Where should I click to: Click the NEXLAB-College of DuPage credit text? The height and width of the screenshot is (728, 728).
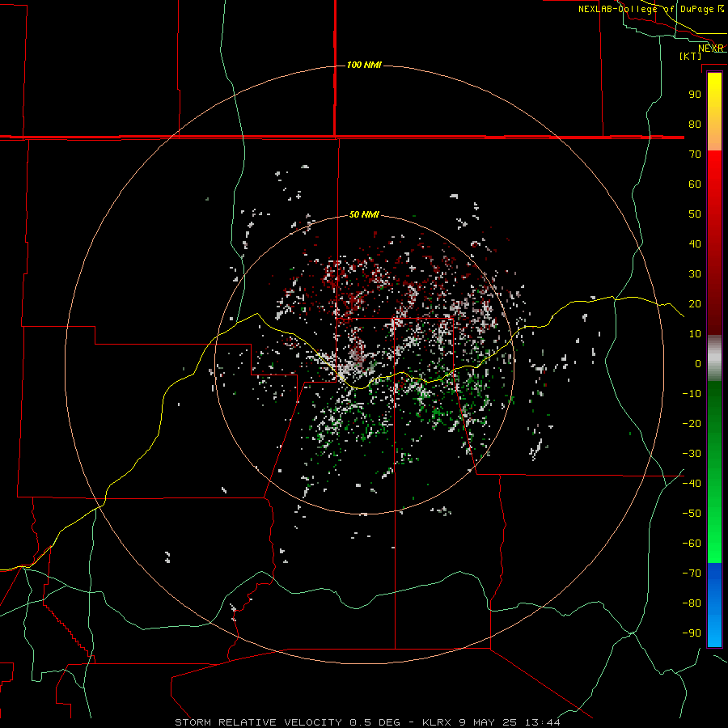651,9
